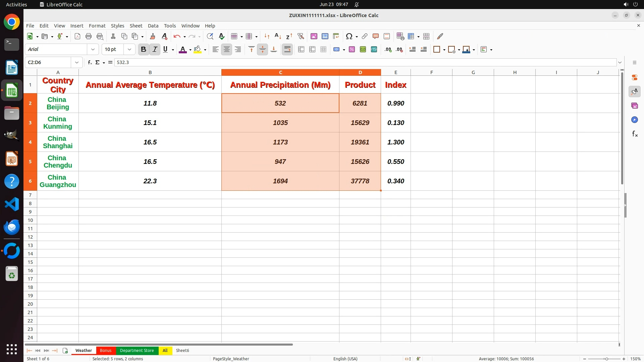Click the Merge and Center Cells icon

pos(301,50)
